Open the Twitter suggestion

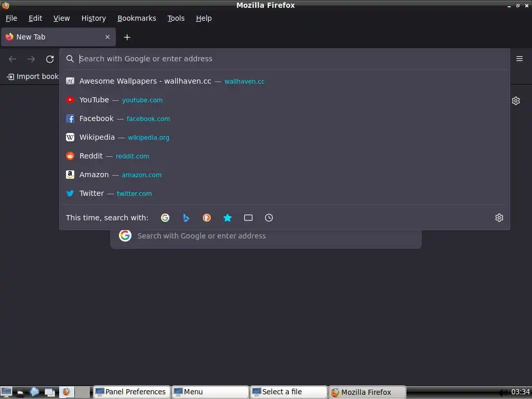284,193
